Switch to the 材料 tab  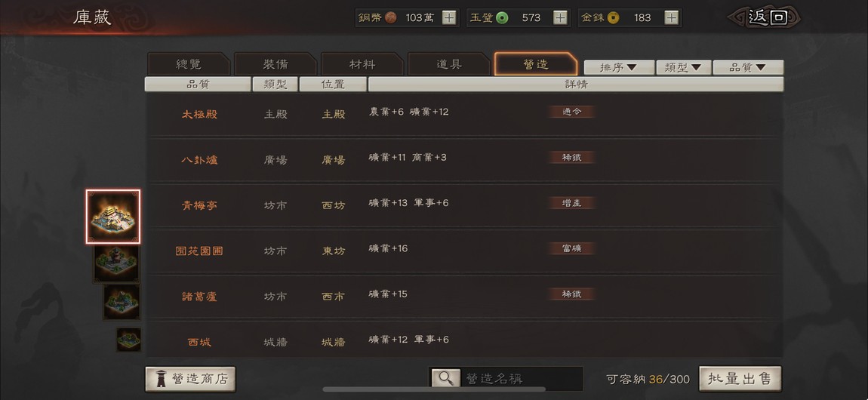pyautogui.click(x=362, y=64)
